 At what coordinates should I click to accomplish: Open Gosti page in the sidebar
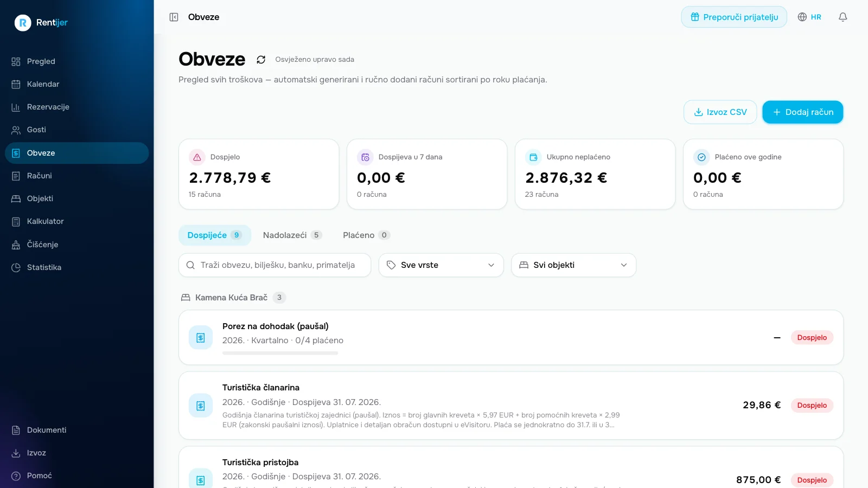point(76,130)
